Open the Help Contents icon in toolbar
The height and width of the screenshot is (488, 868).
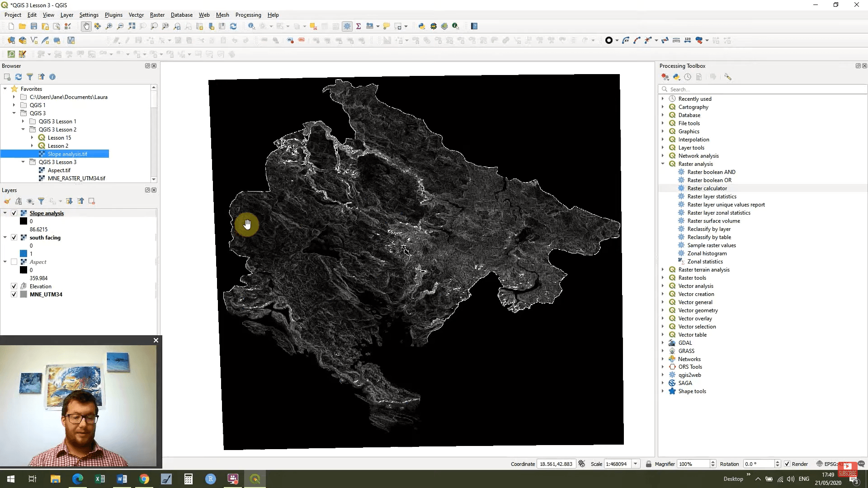[x=474, y=26]
